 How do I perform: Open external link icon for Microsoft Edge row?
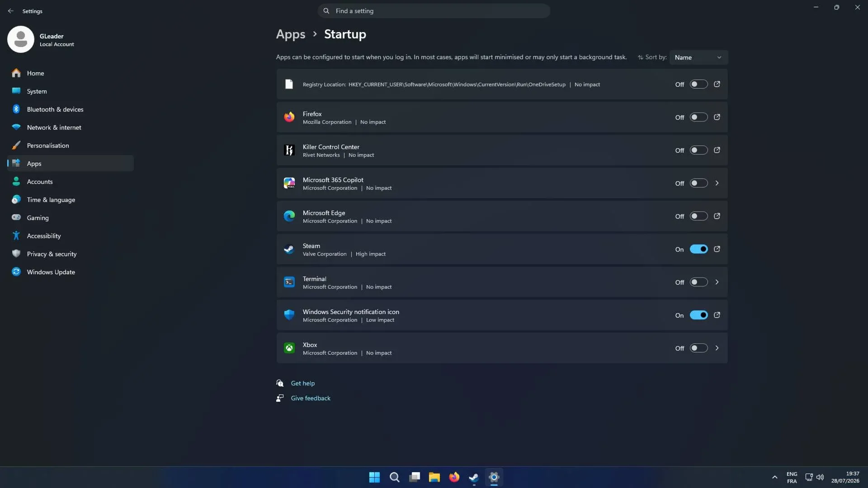tap(717, 216)
